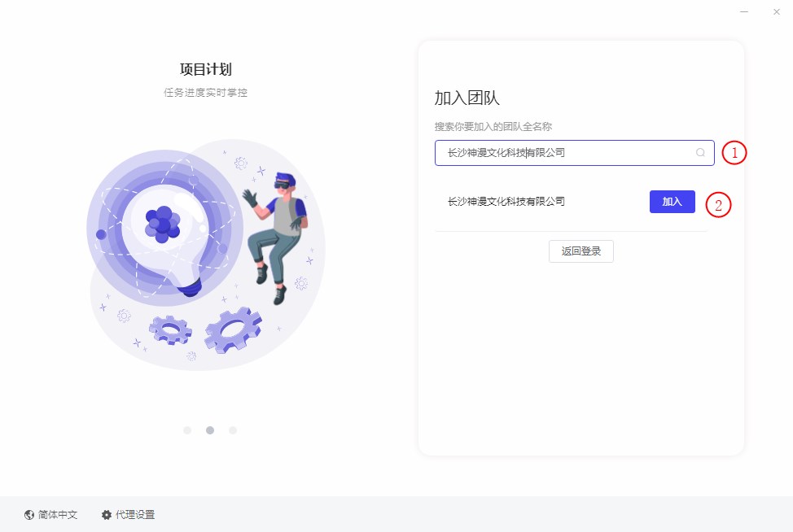This screenshot has height=532, width=793.
Task: Click the magnifier icon in the team search field
Action: click(700, 153)
